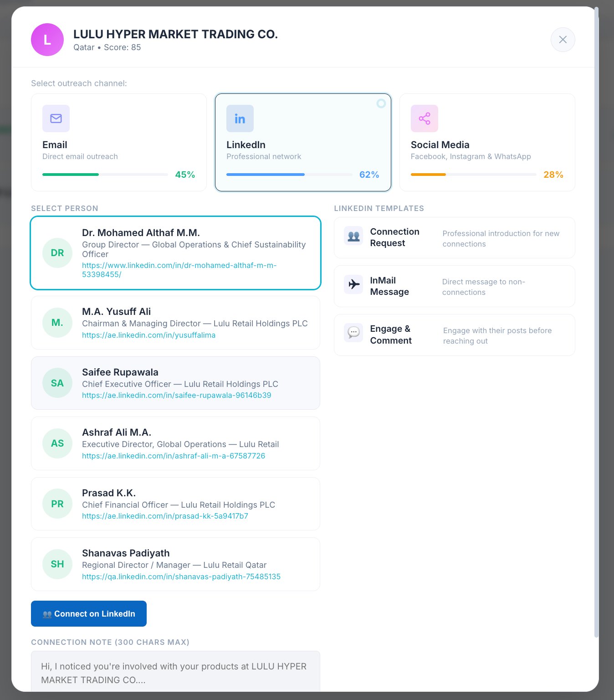Select person Dr. Mohamed Althaf M.M.

tap(175, 253)
